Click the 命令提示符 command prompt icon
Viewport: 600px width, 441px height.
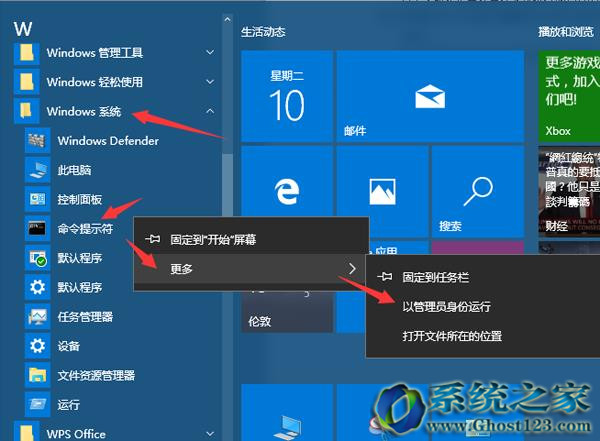coord(38,228)
